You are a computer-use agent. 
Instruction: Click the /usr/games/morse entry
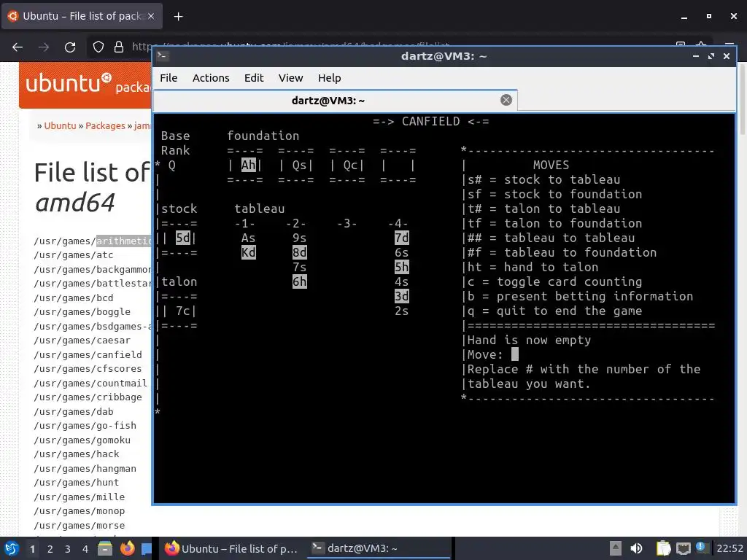point(79,525)
